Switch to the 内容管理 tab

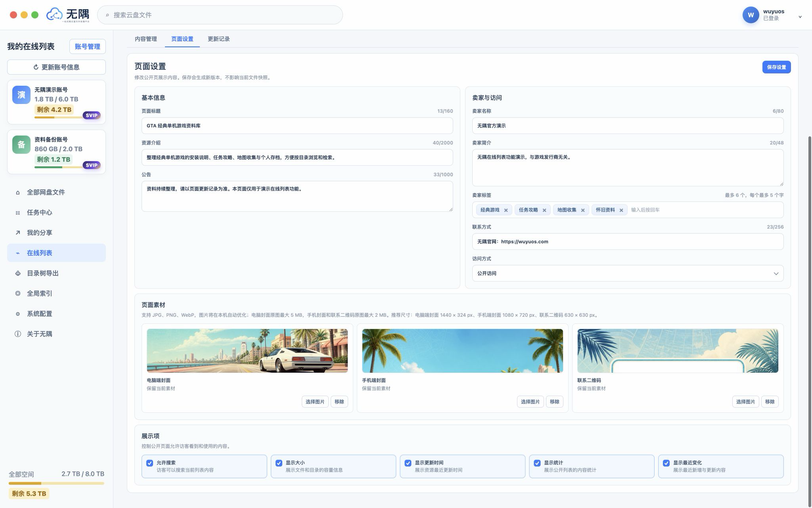(146, 39)
